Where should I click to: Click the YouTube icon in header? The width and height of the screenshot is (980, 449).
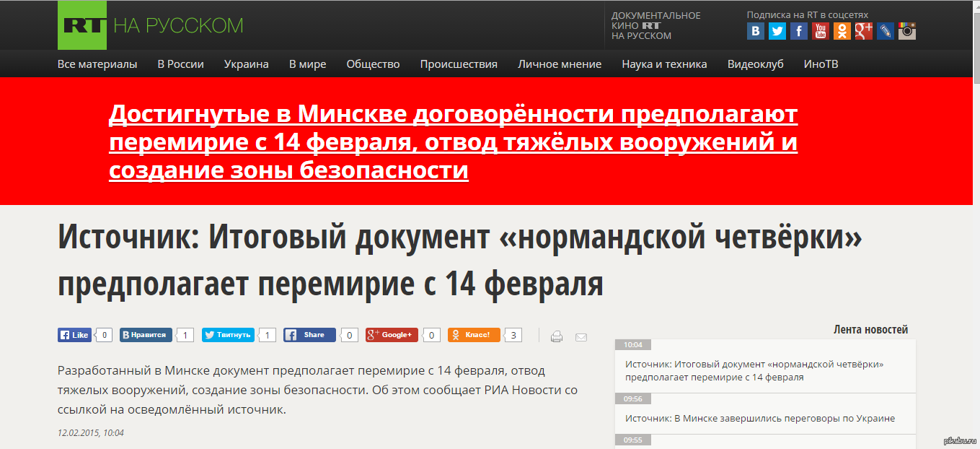tap(820, 31)
